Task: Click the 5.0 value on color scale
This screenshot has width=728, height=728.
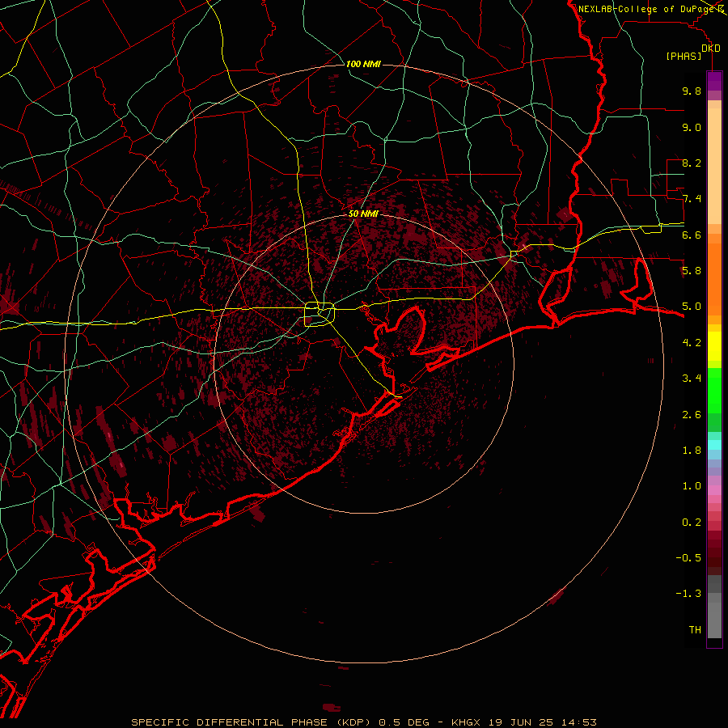Action: [692, 307]
